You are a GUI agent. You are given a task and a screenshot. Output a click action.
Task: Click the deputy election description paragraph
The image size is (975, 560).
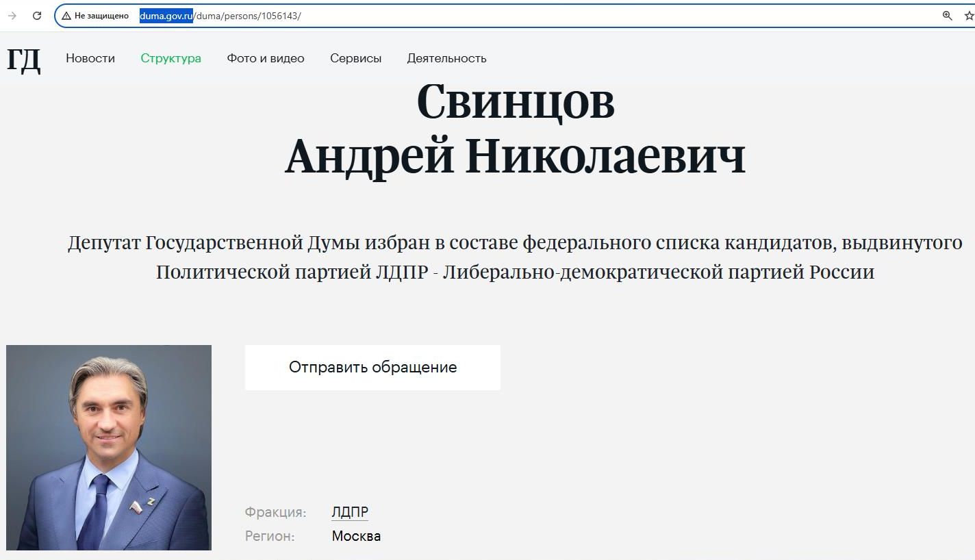(x=515, y=257)
